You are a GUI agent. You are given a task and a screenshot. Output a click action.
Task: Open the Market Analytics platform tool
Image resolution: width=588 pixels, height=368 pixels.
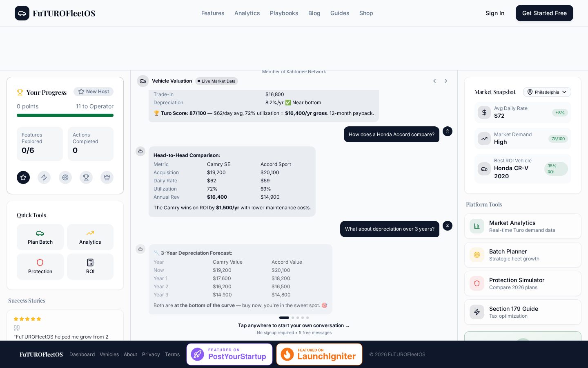pyautogui.click(x=523, y=226)
